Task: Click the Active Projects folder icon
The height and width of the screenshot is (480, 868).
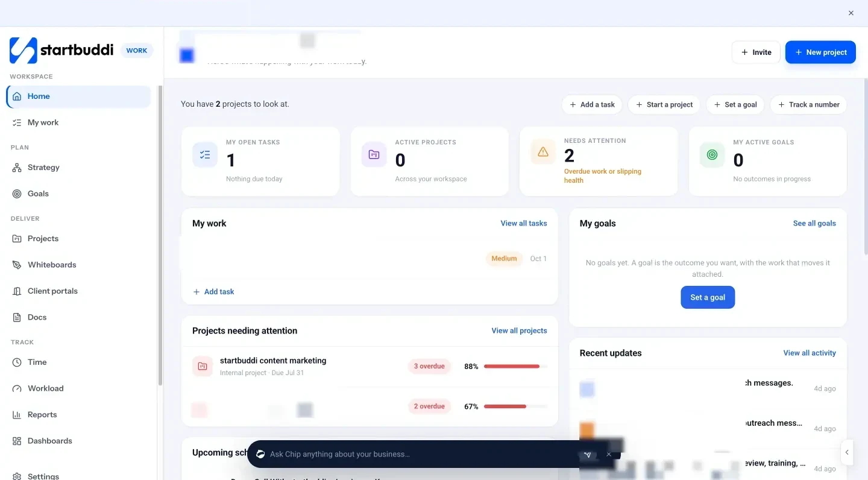Action: point(374,155)
